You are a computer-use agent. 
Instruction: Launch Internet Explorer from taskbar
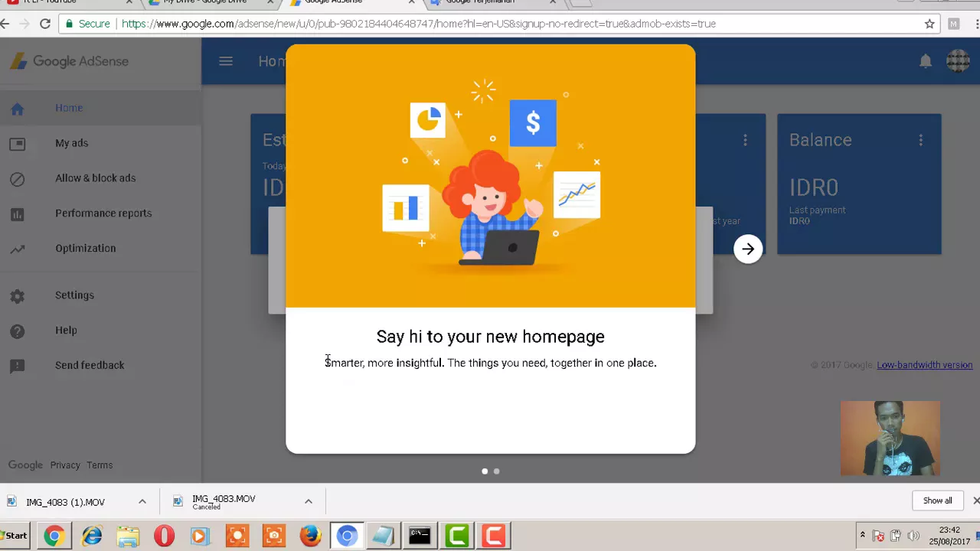pos(91,536)
